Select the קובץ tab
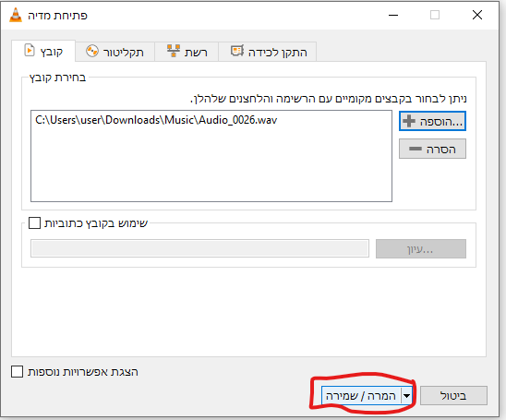This screenshot has width=506, height=420. tap(43, 51)
